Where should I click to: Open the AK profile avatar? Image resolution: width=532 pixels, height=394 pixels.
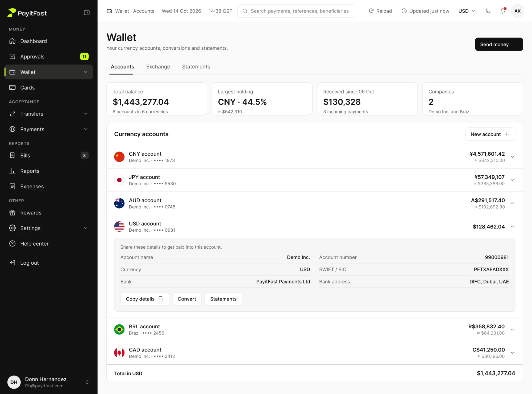(x=517, y=11)
